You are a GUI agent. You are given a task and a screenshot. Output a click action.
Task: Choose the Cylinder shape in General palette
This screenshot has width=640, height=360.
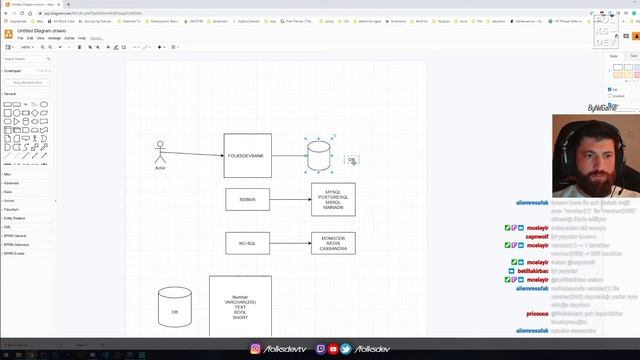26,121
